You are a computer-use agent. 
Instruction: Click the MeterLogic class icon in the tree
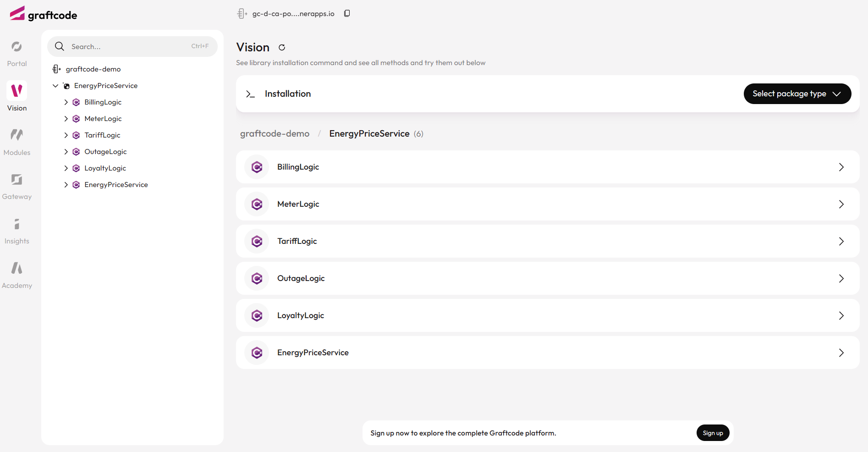pos(77,119)
